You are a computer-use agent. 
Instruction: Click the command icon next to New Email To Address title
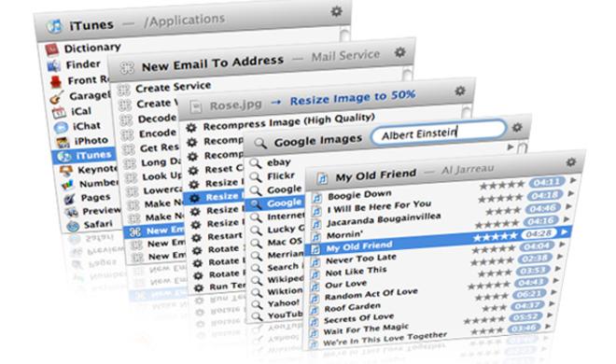click(x=127, y=67)
